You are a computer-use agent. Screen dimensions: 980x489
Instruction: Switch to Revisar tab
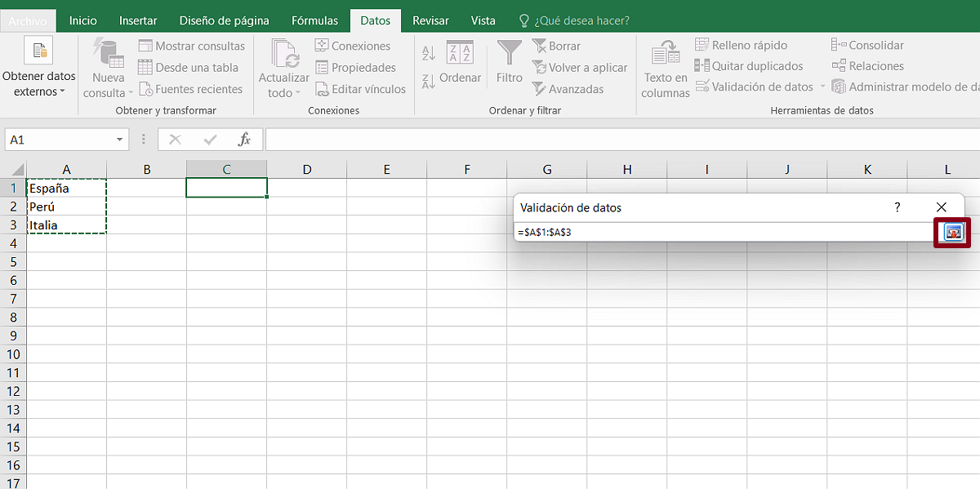(x=430, y=21)
